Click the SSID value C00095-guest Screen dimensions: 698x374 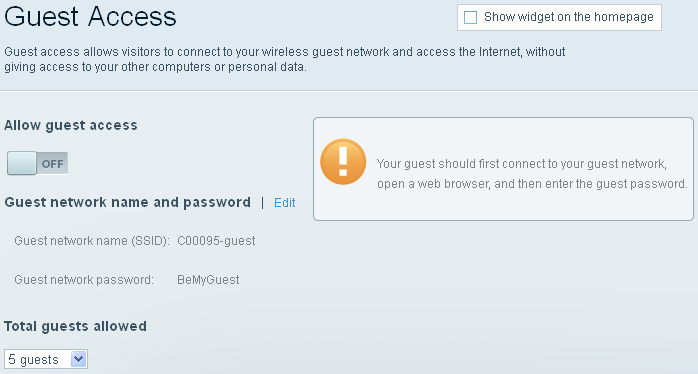click(216, 241)
